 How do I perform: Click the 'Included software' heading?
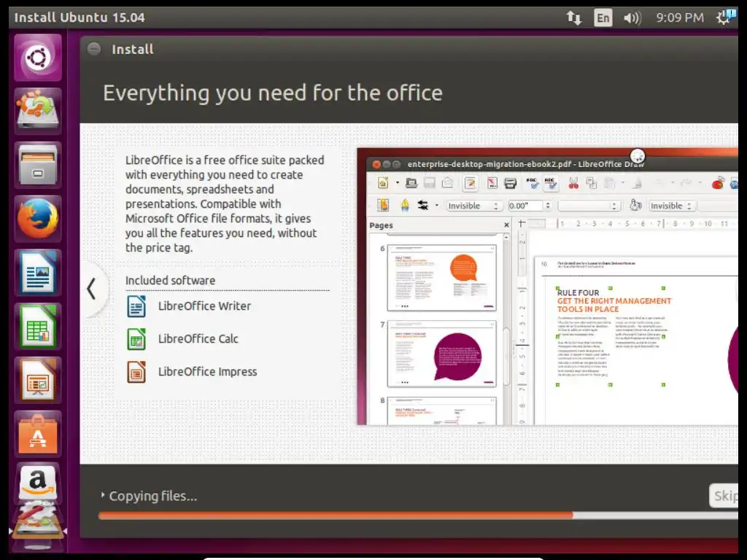pos(170,281)
